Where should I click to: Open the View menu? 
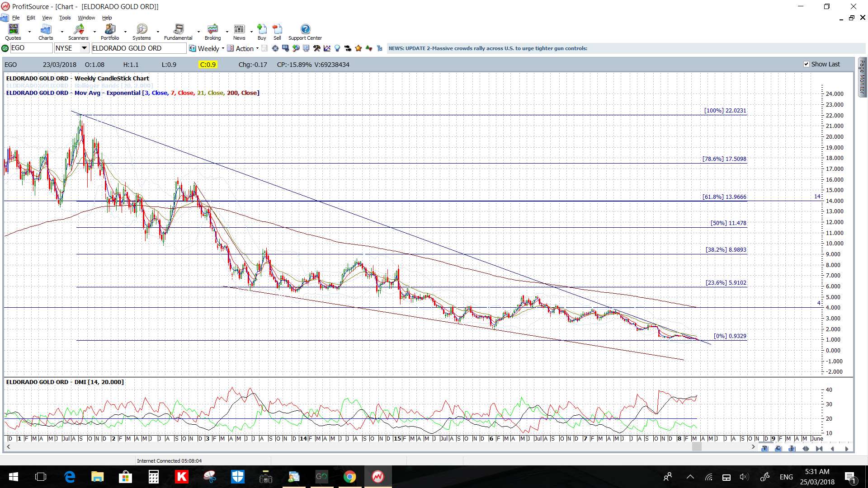click(x=47, y=18)
